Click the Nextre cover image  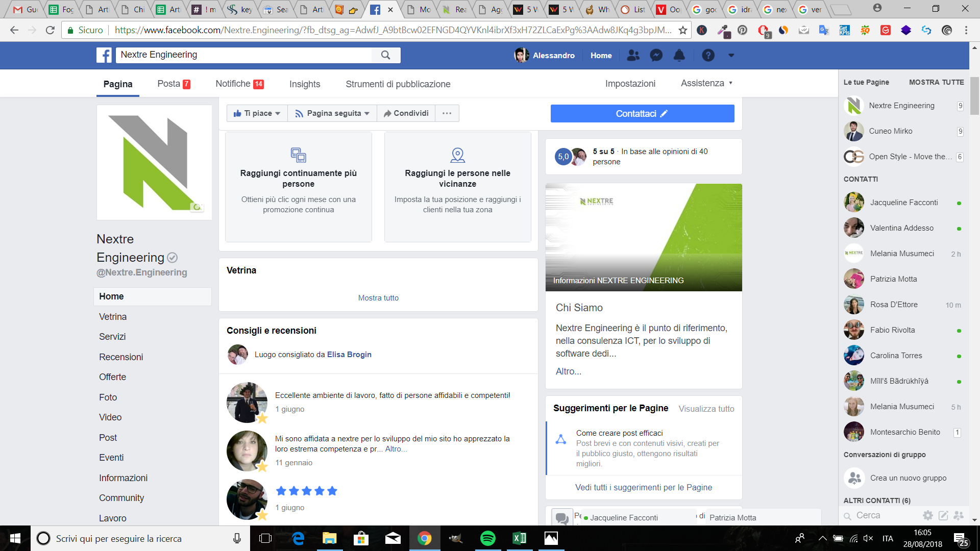[644, 237]
